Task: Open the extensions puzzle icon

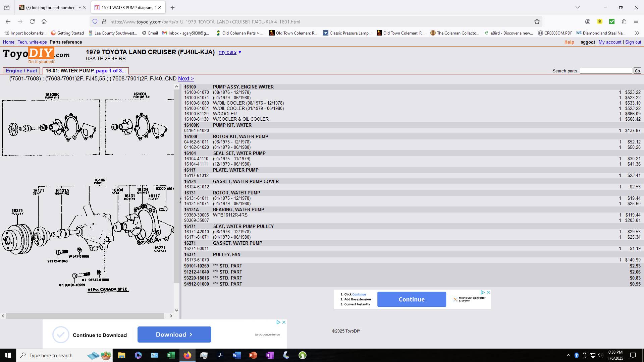Action: (x=624, y=21)
